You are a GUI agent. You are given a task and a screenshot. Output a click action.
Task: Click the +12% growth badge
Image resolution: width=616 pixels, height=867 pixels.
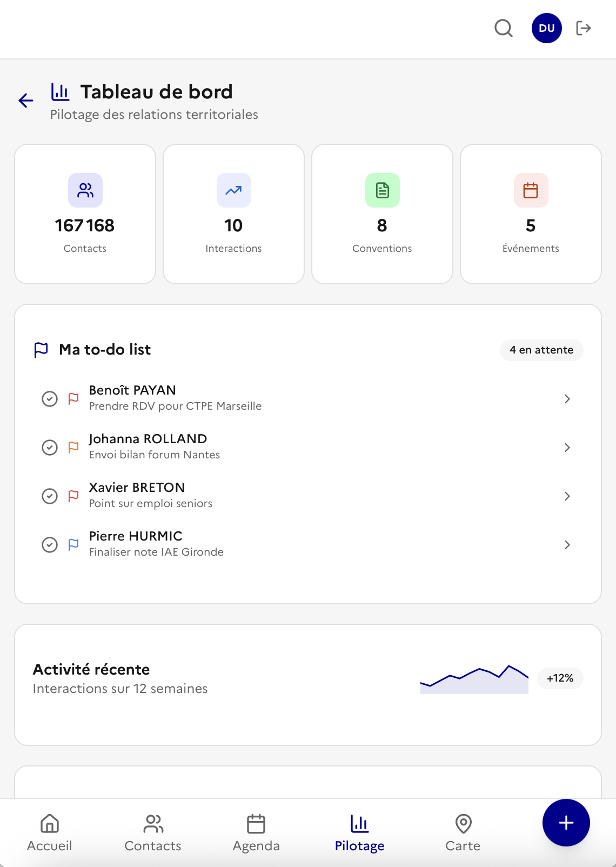tap(560, 678)
